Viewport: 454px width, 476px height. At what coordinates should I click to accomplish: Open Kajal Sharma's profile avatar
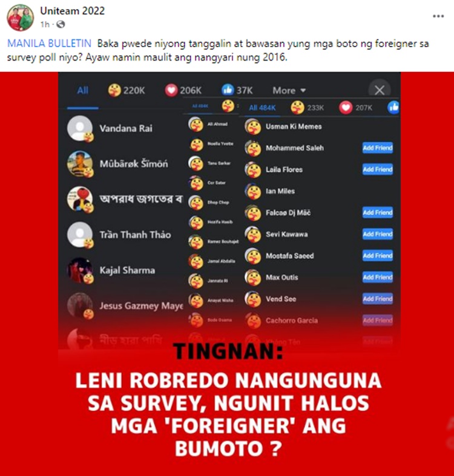click(80, 270)
